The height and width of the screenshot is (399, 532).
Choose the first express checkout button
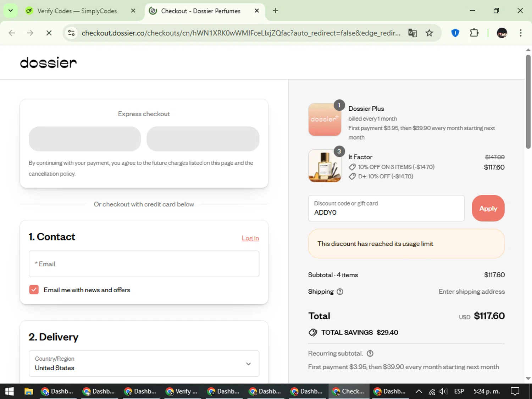[85, 139]
